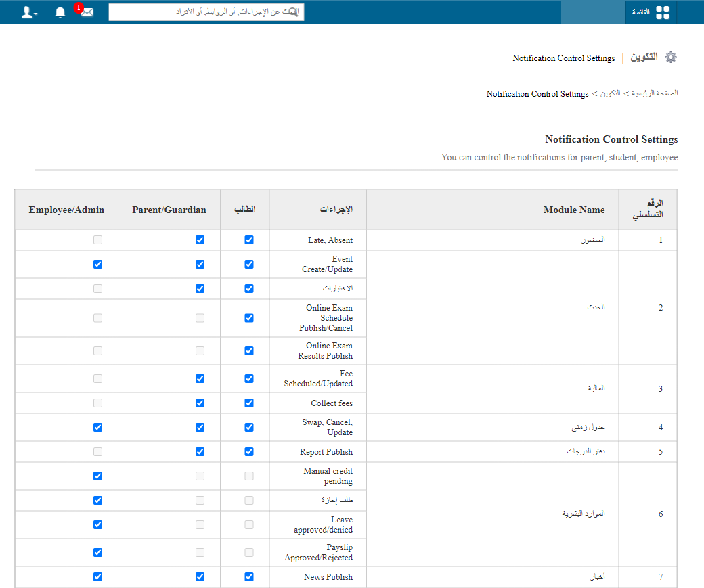This screenshot has height=588, width=704.
Task: Click the الطالب column header
Action: [x=244, y=210]
